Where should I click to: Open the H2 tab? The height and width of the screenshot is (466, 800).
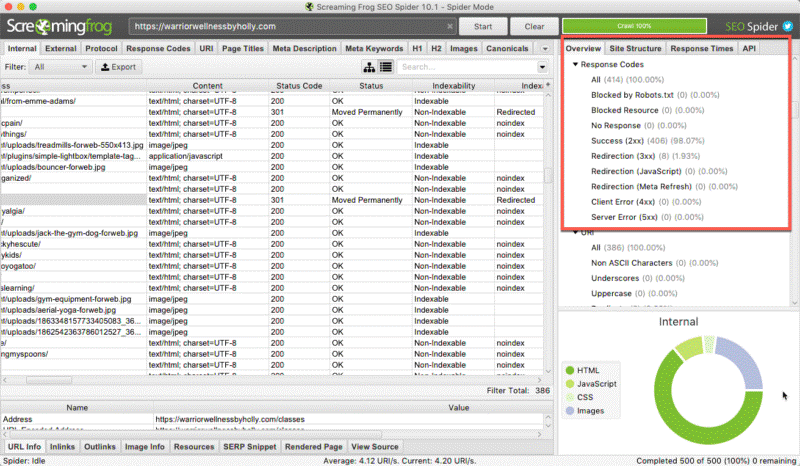436,48
